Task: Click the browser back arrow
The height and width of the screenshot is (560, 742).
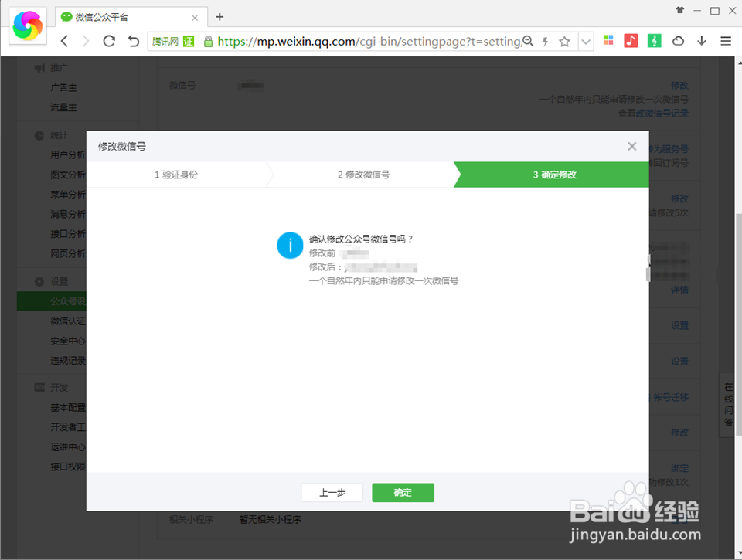Action: coord(65,40)
